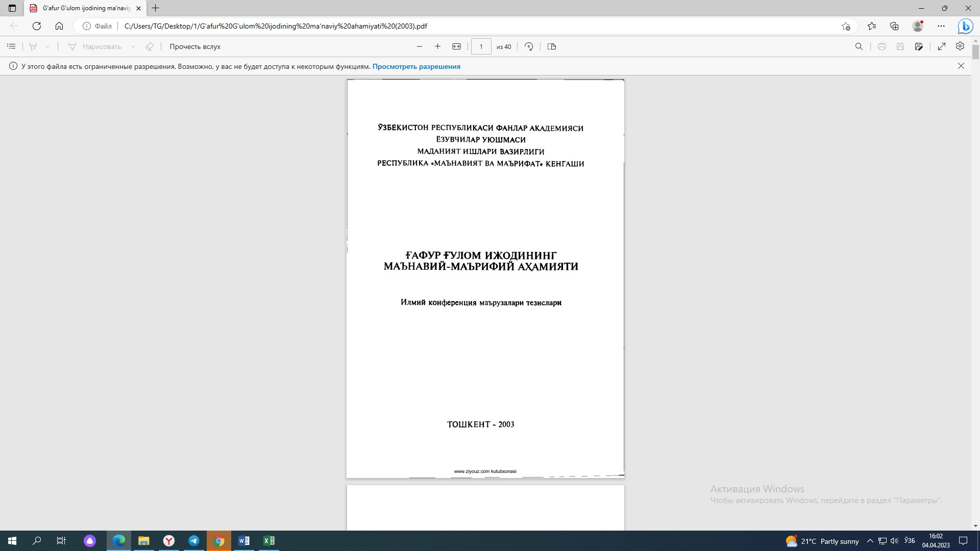Image resolution: width=980 pixels, height=551 pixels.
Task: Toggle the eraser tool
Action: click(150, 46)
